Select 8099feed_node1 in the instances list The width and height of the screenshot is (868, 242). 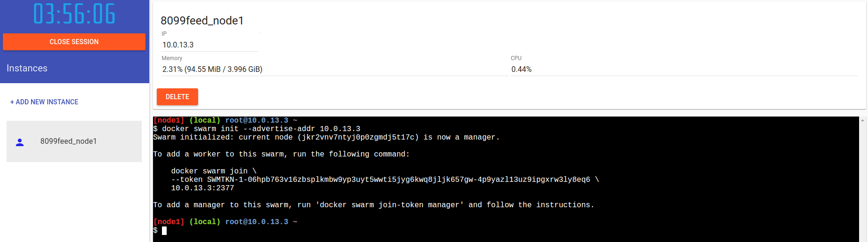point(74,141)
